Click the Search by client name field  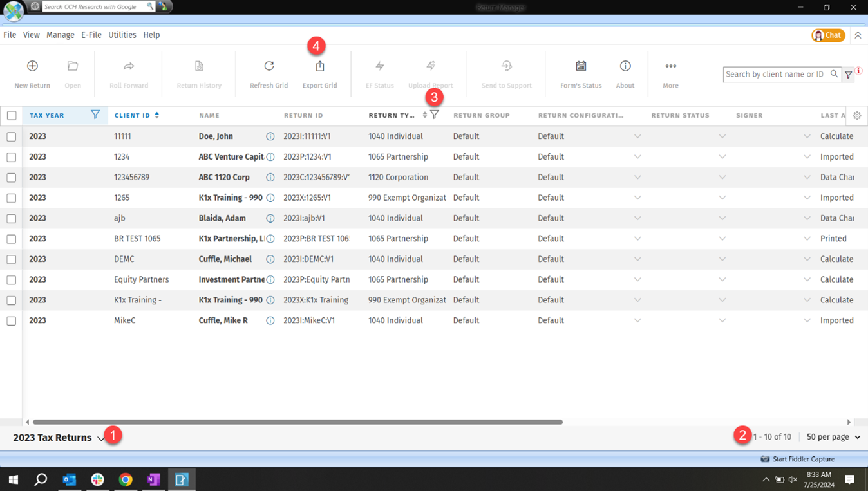coord(775,74)
